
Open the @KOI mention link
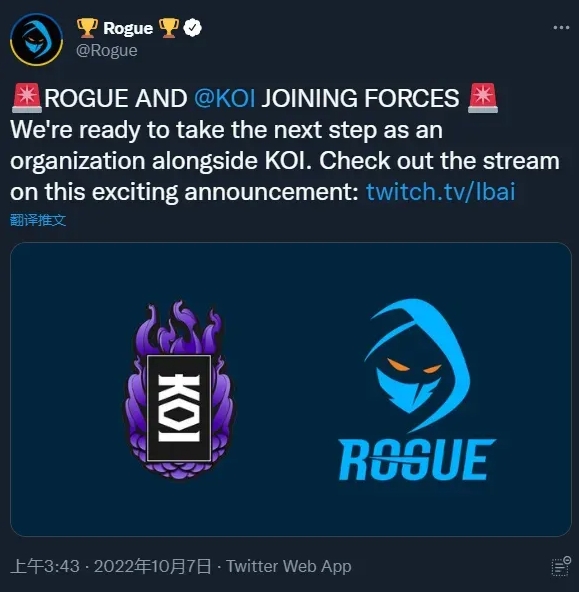tap(225, 98)
